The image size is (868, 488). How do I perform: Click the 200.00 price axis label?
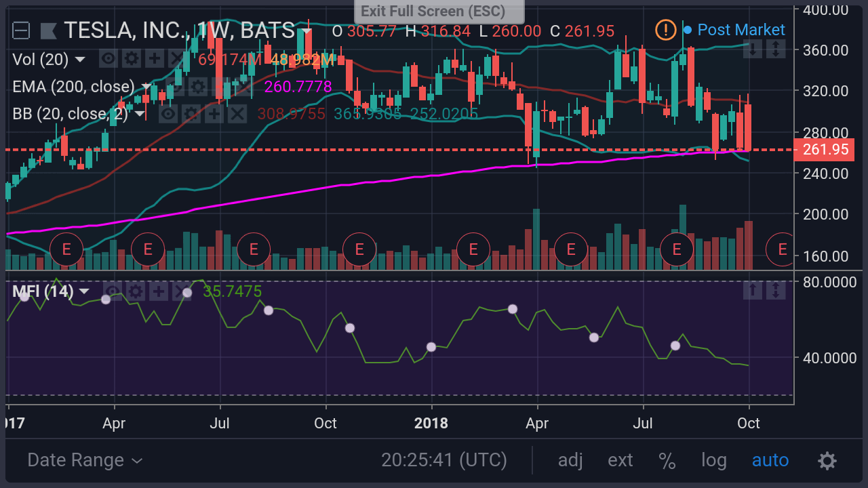(x=825, y=214)
